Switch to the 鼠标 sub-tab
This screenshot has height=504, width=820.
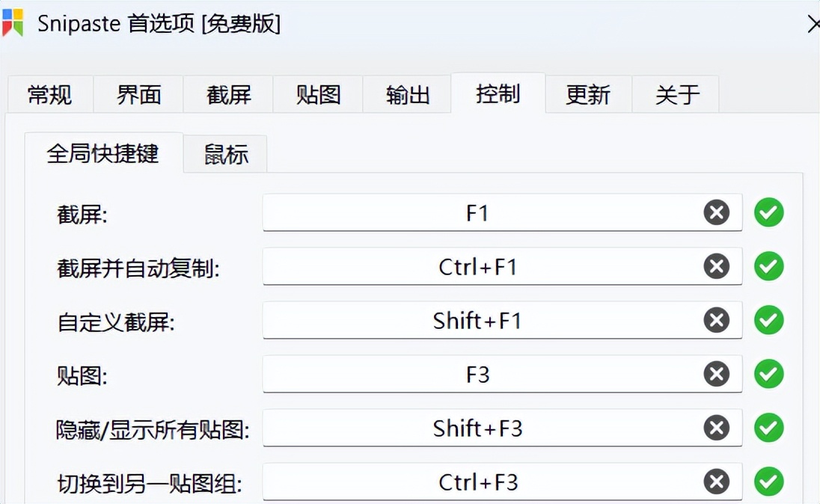(x=224, y=153)
